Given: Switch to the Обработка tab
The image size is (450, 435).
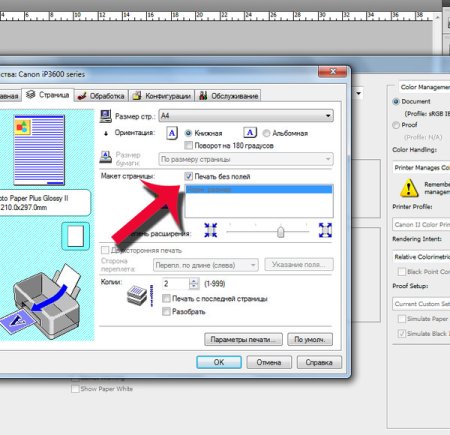Looking at the screenshot, I should (101, 96).
